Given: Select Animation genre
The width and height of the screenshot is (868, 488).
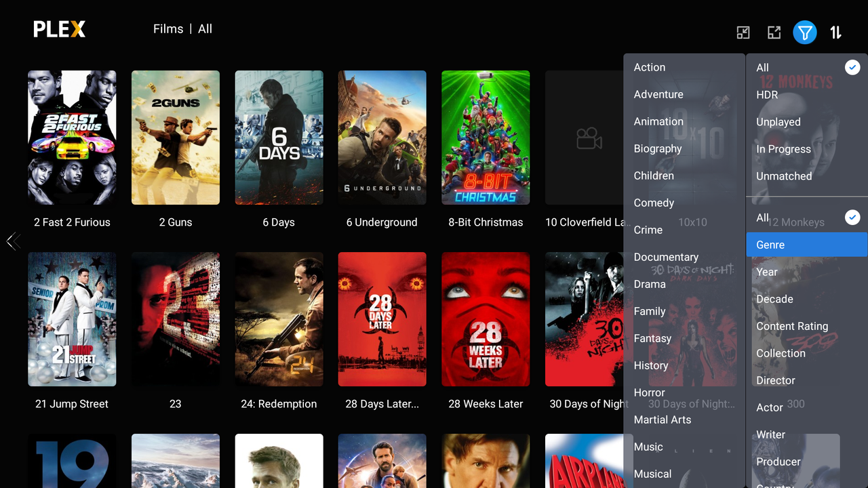Looking at the screenshot, I should tap(684, 121).
